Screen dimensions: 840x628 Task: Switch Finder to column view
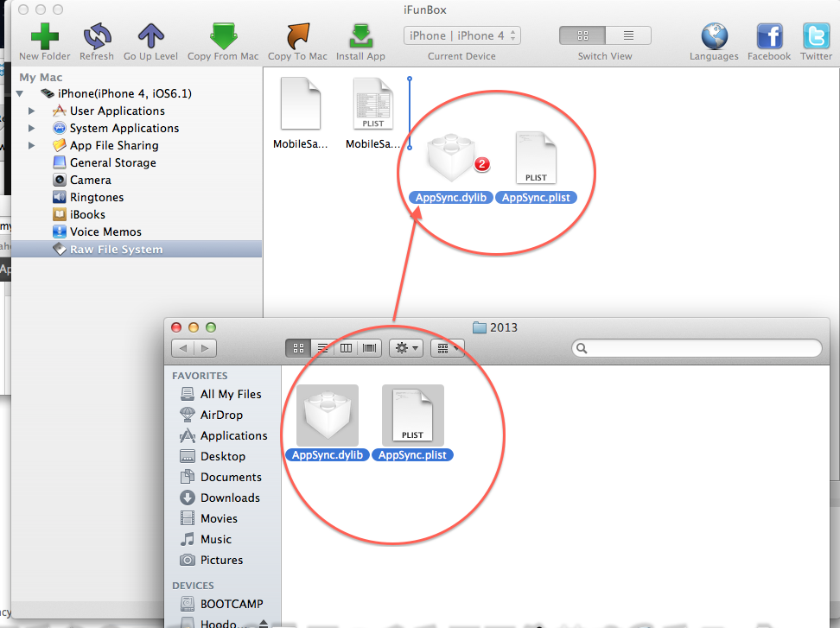point(346,348)
